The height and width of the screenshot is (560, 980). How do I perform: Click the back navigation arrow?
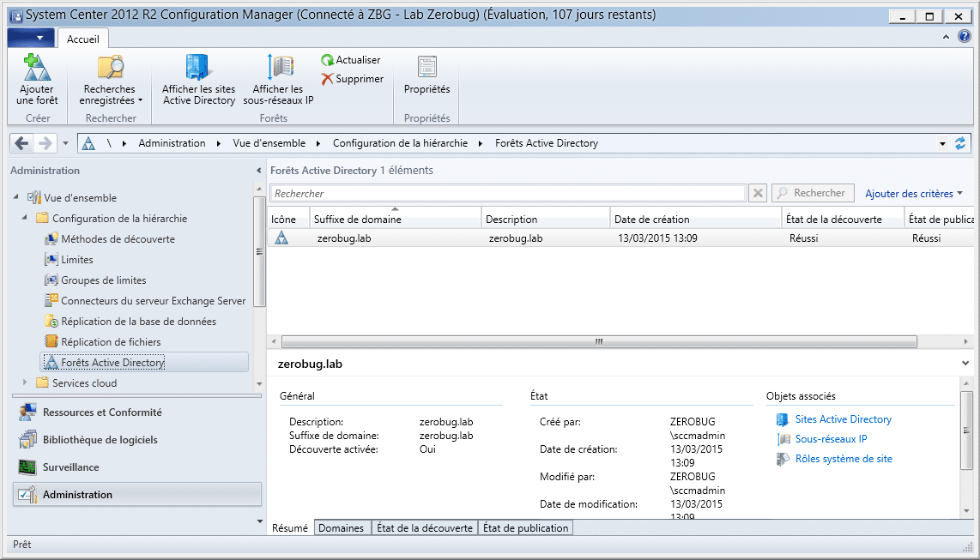point(22,143)
